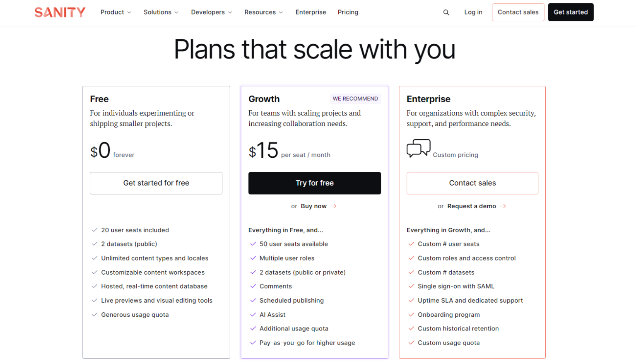
Task: Click the chat bubbles Custom pricing icon
Action: (x=419, y=148)
